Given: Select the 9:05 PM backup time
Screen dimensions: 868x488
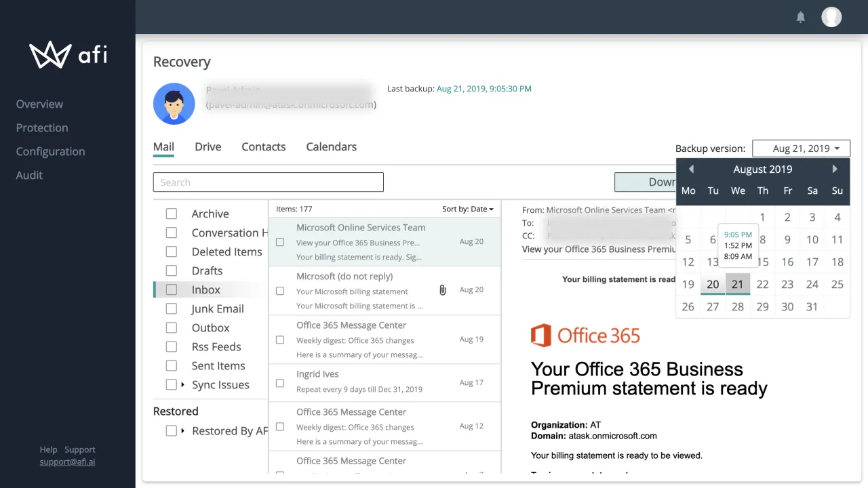Looking at the screenshot, I should (737, 235).
